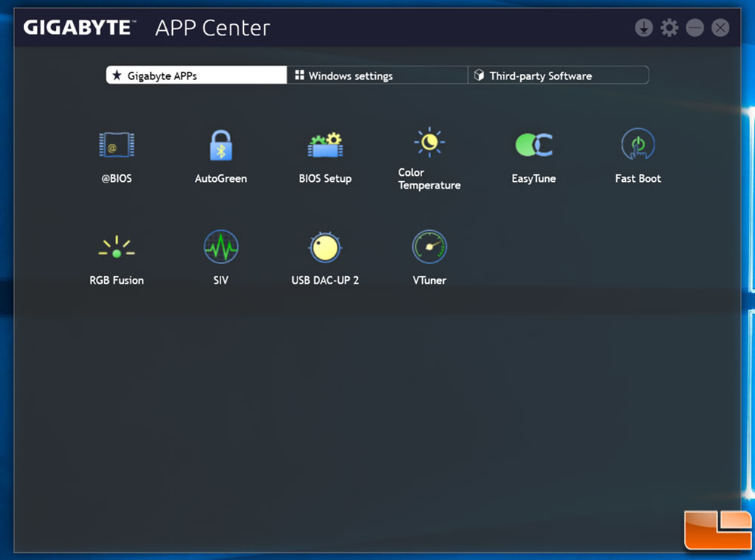Click the "RGB Fusion" label text
Viewport: 755px width, 560px height.
click(x=116, y=280)
